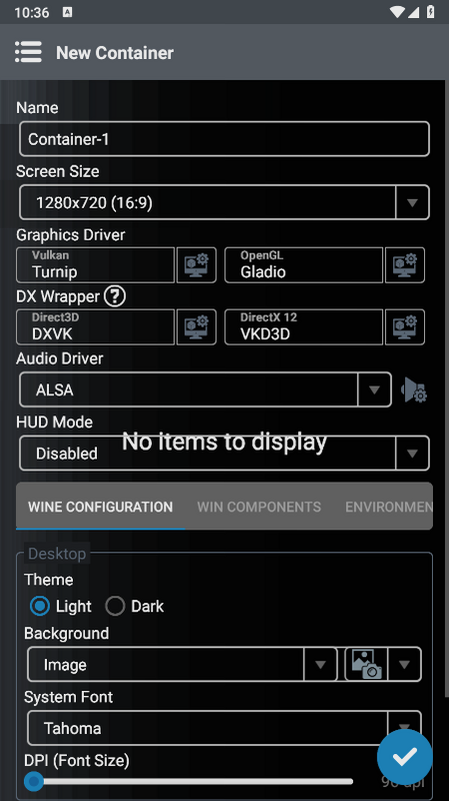Confirm with the blue checkmark button
Image resolution: width=449 pixels, height=801 pixels.
pyautogui.click(x=405, y=757)
